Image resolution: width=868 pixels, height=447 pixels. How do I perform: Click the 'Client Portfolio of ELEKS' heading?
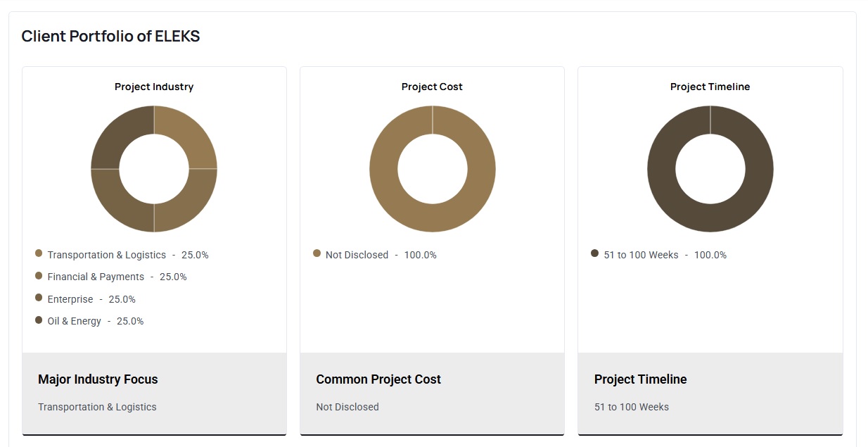[110, 37]
